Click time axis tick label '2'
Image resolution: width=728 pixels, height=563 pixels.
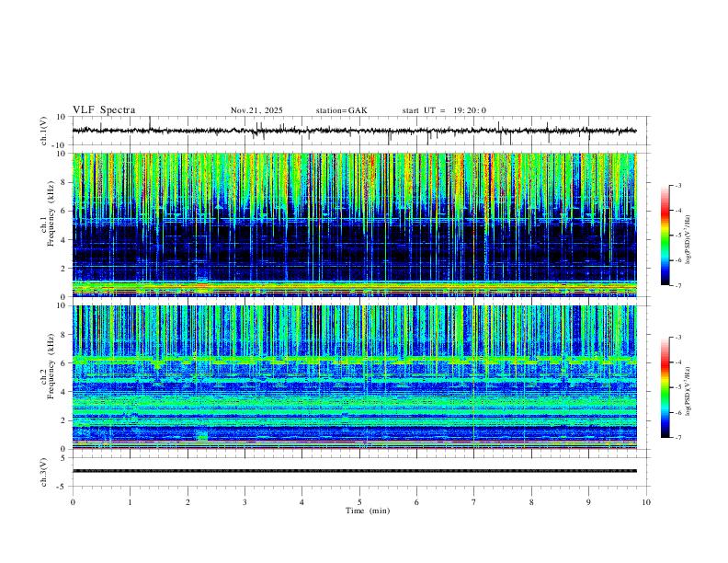click(x=188, y=502)
